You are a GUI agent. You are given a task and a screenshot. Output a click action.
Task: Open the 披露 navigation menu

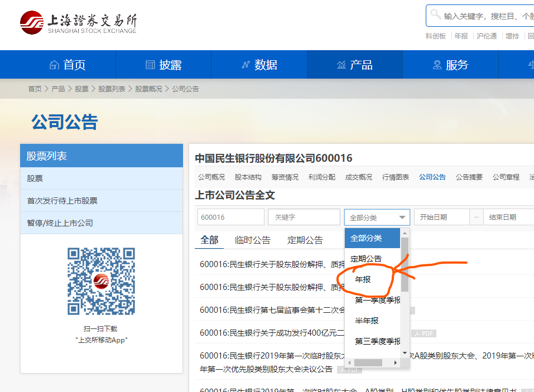(163, 65)
